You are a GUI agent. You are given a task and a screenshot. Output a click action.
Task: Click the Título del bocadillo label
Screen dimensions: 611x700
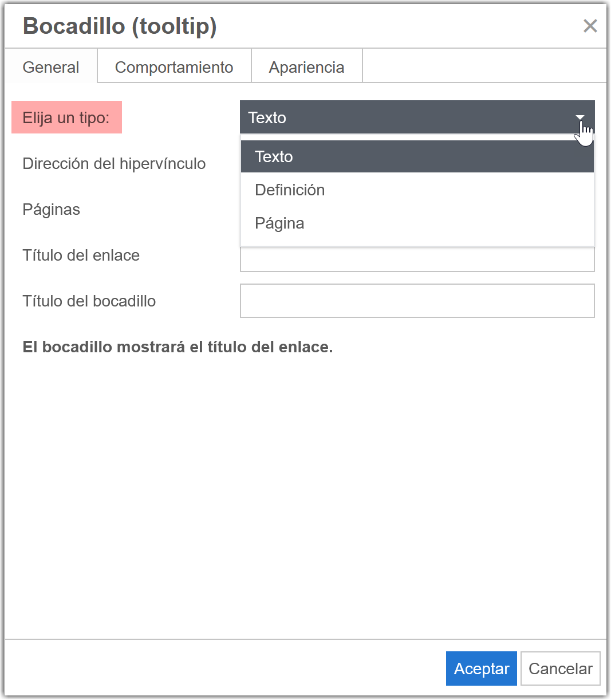click(89, 301)
